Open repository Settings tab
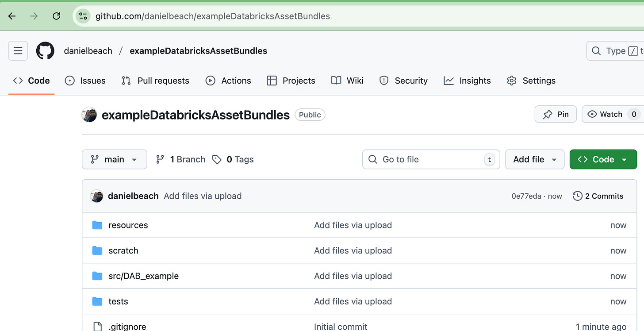Viewport: 644px width, 331px height. 531,81
